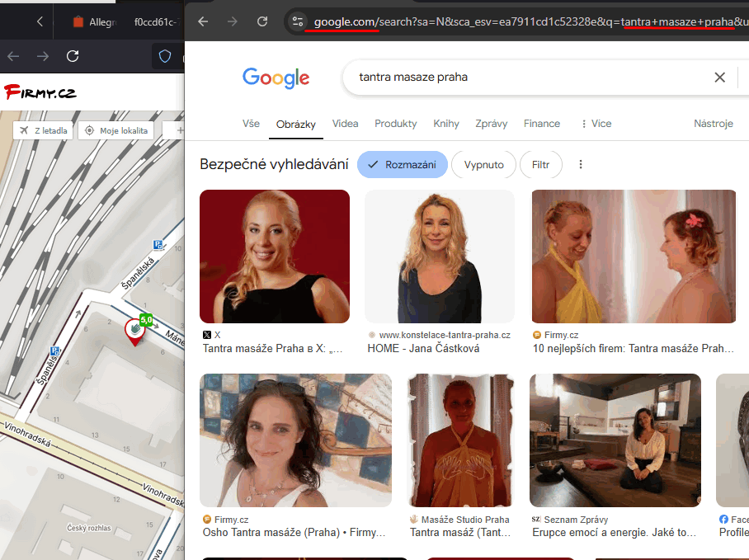
Task: Select the Filtr safe search option
Action: (x=540, y=165)
